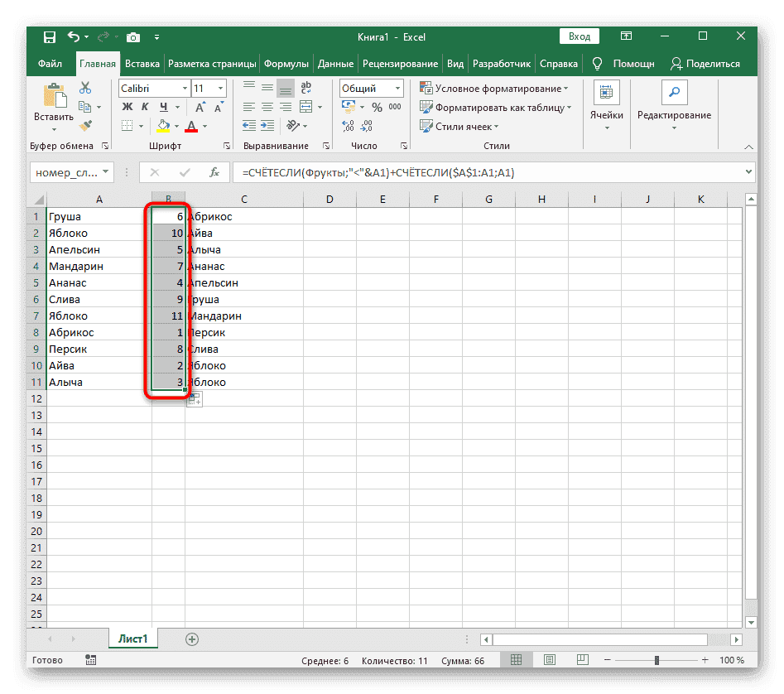Select the Format Painter brush icon
This screenshot has width=784, height=694.
pos(84,125)
